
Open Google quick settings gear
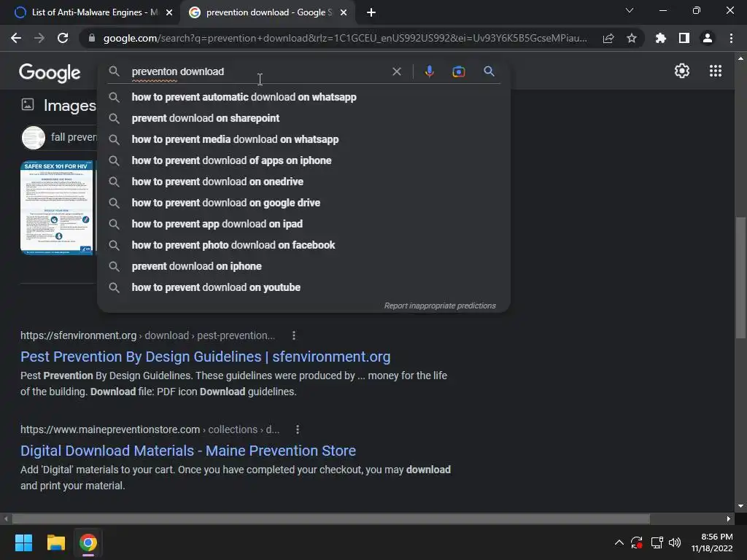(x=682, y=71)
